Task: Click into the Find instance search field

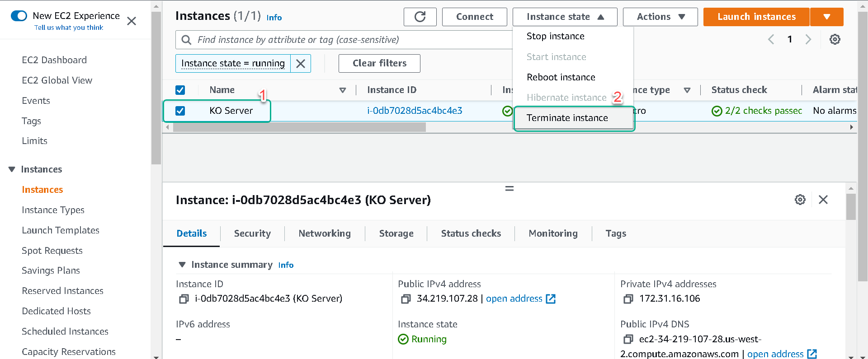Action: tap(344, 40)
